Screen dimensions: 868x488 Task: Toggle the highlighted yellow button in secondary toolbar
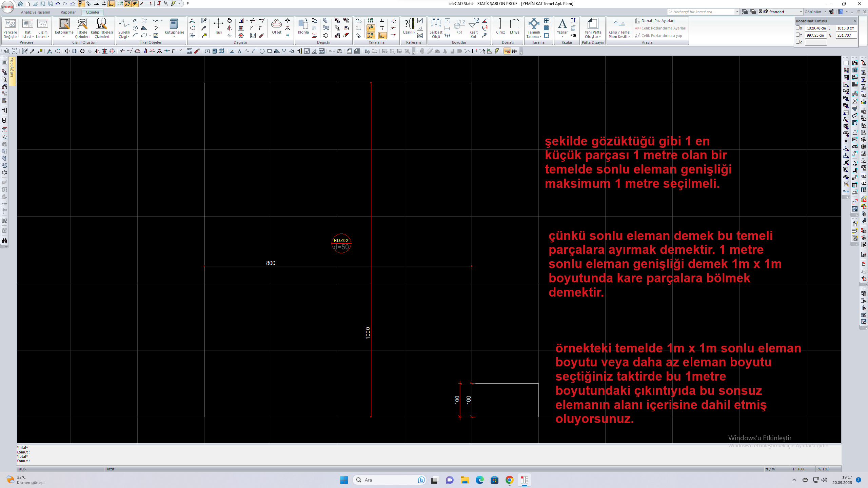coord(507,51)
